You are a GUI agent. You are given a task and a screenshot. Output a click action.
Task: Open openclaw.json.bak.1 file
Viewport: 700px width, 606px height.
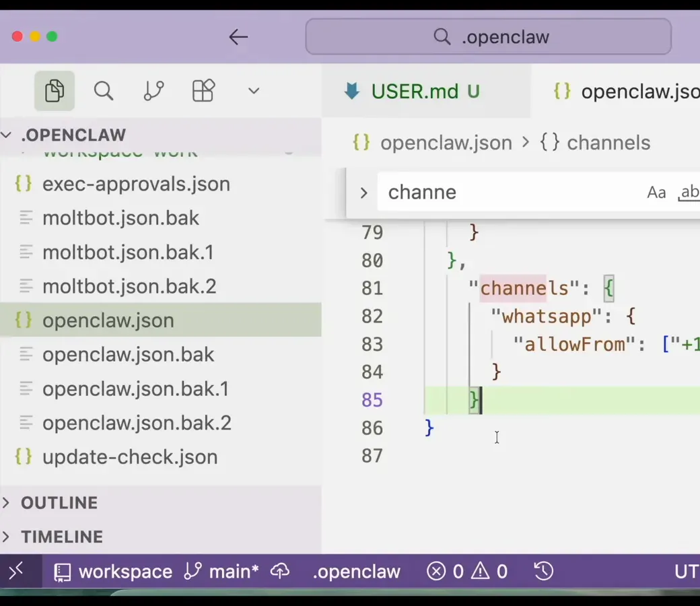(x=161, y=389)
